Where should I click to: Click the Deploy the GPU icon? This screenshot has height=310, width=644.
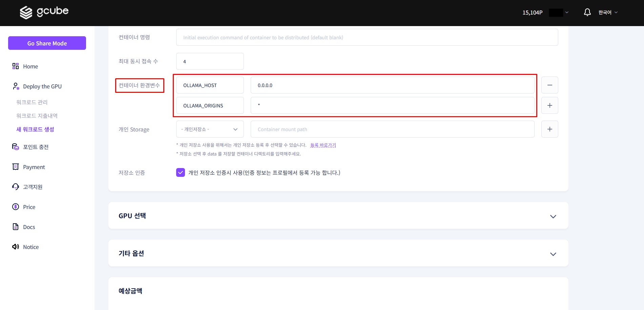(16, 86)
